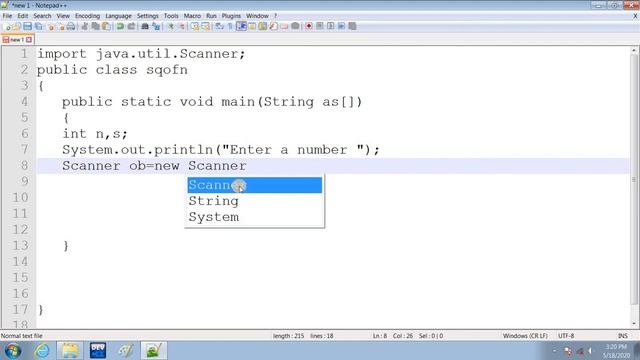The image size is (640, 360).
Task: Click the Close All toolbar icon
Action: [61, 26]
